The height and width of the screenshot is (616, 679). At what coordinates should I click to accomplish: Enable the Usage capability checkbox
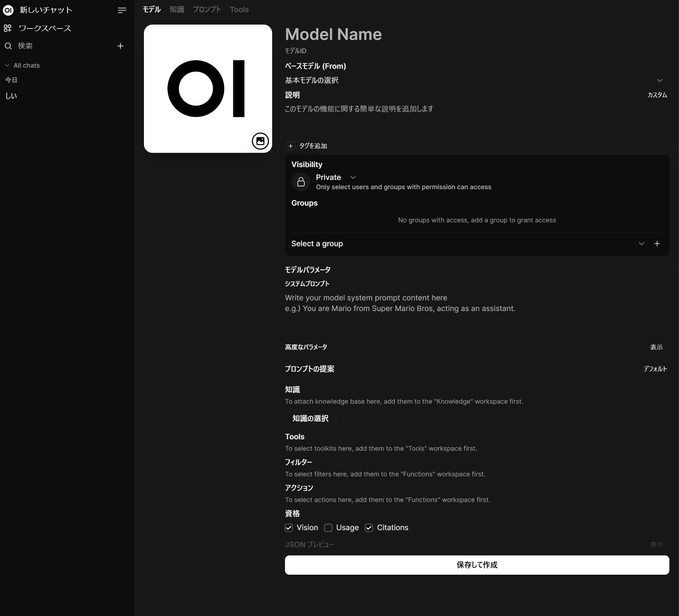328,528
